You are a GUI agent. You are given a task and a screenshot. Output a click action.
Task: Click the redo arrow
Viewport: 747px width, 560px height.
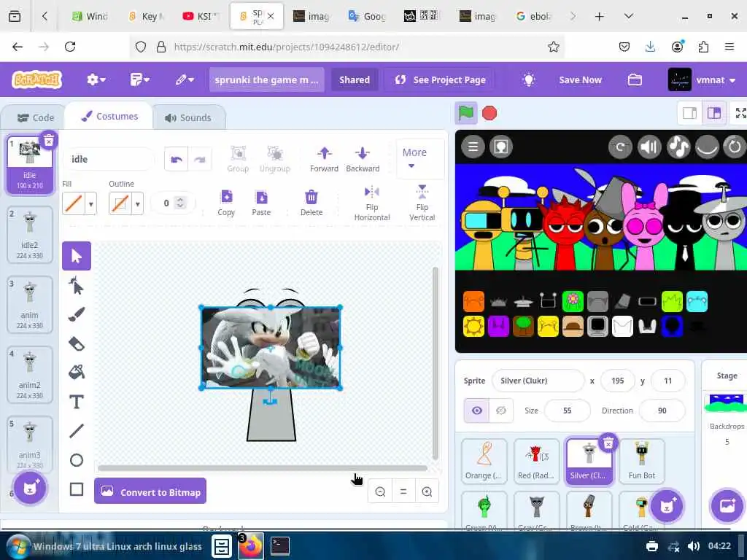click(200, 160)
